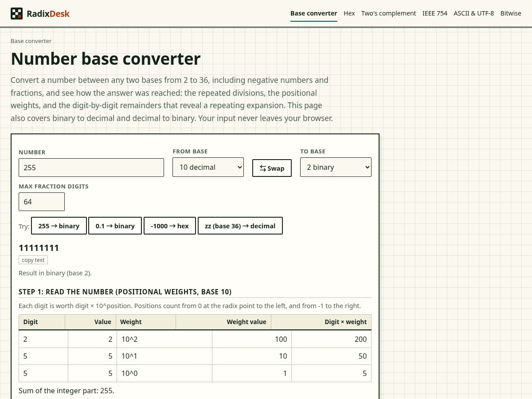Click the Number base converter heading
This screenshot has height=399, width=532.
tap(106, 59)
